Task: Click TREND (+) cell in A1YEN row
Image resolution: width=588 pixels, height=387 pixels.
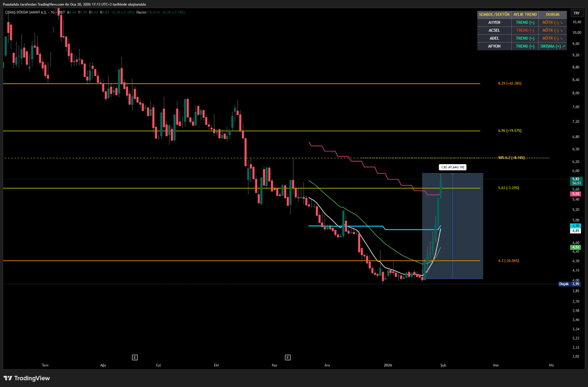Action: tap(524, 23)
